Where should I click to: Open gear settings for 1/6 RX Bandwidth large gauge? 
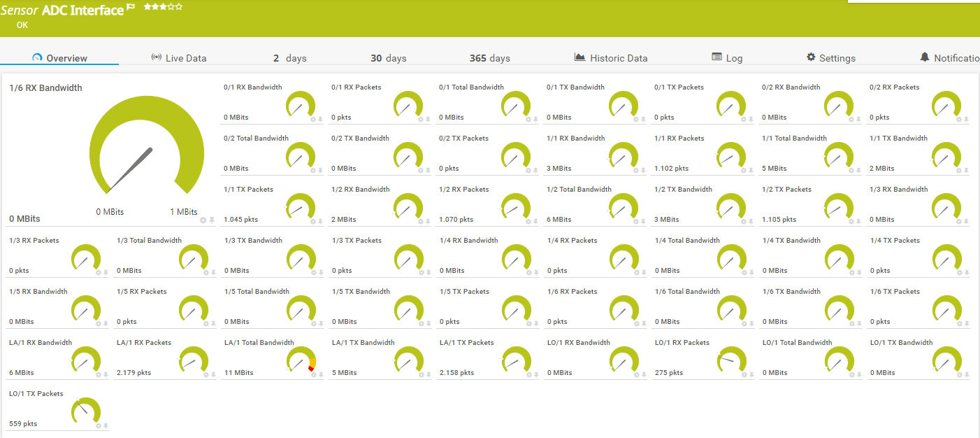coord(203,220)
